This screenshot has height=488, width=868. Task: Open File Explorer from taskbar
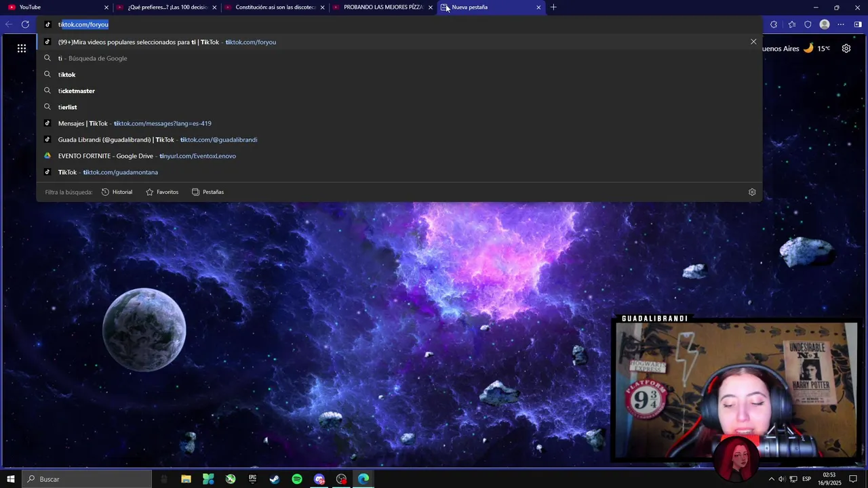pyautogui.click(x=186, y=479)
